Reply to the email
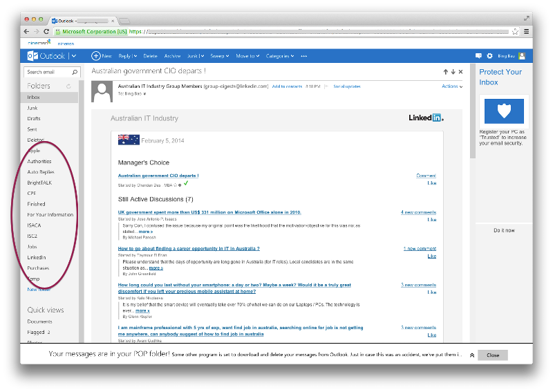Viewport: 553px width, 392px height. [124, 56]
